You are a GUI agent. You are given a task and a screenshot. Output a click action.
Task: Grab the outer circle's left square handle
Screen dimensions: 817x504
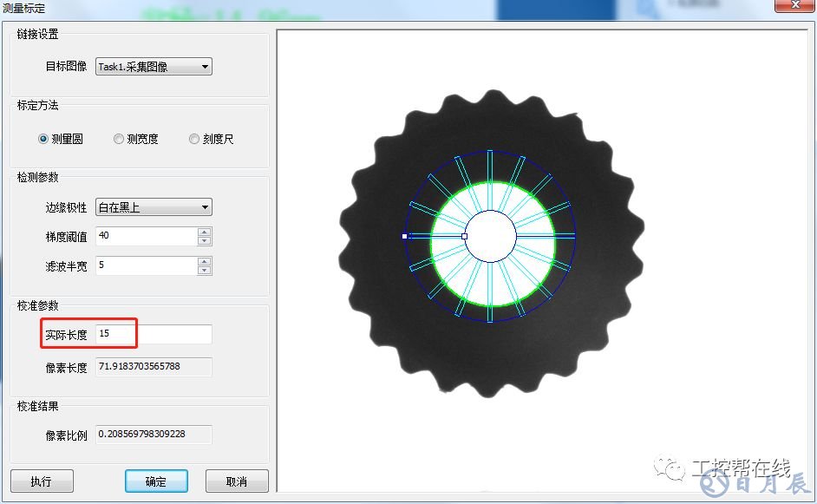pyautogui.click(x=405, y=236)
